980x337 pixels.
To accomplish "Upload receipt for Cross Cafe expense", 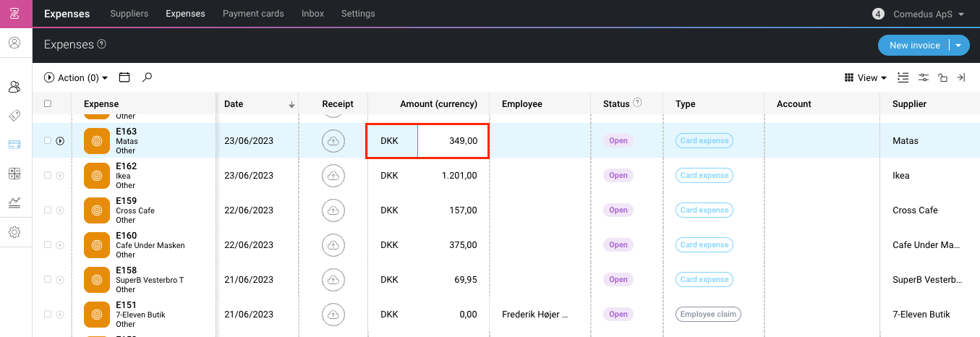I will pyautogui.click(x=333, y=210).
